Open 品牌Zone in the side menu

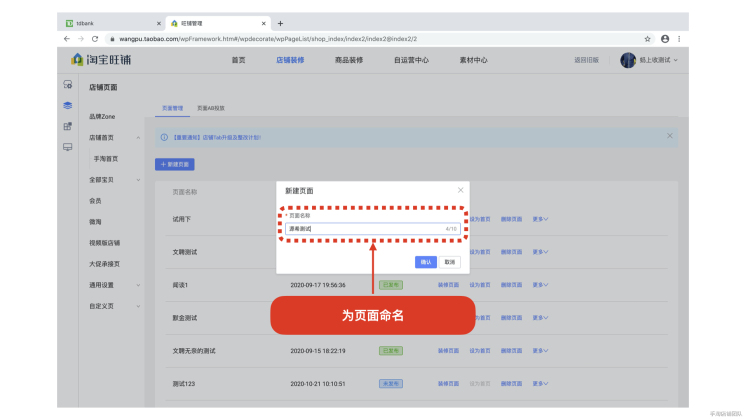(102, 117)
